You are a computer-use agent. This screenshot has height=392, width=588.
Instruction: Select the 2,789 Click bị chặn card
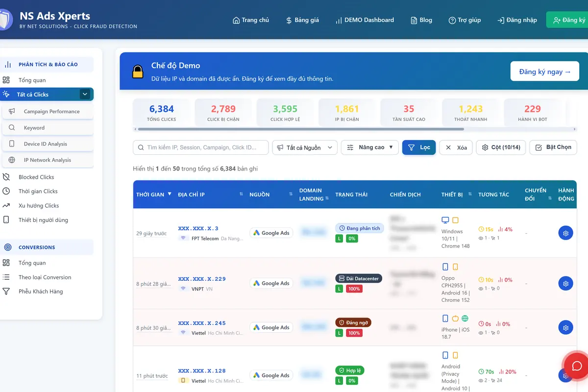pyautogui.click(x=223, y=112)
